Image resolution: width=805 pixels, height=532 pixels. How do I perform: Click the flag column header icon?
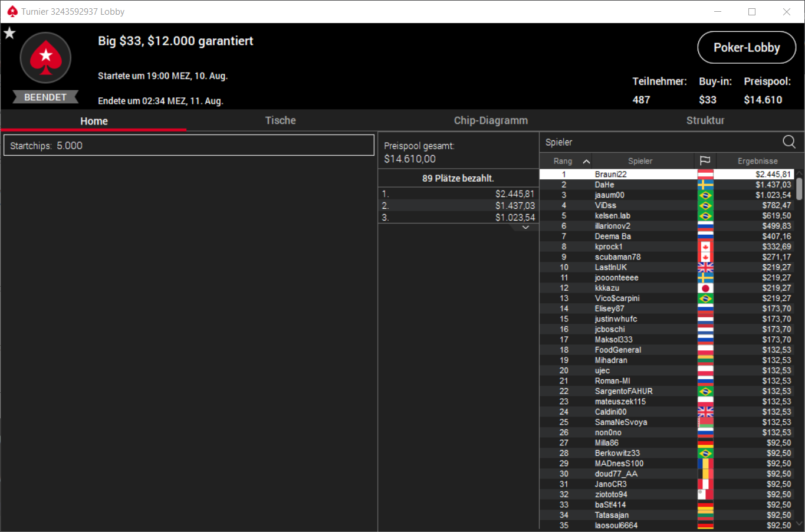(x=705, y=160)
